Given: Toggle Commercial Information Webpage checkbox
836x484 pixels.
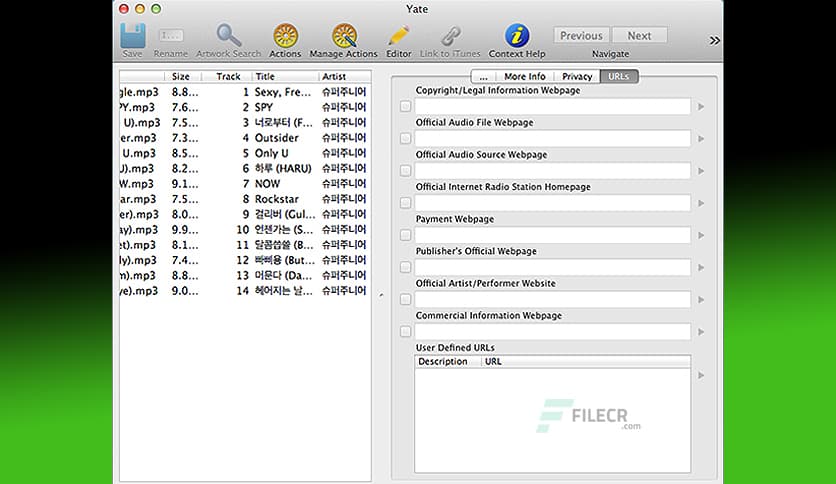Looking at the screenshot, I should [x=406, y=332].
